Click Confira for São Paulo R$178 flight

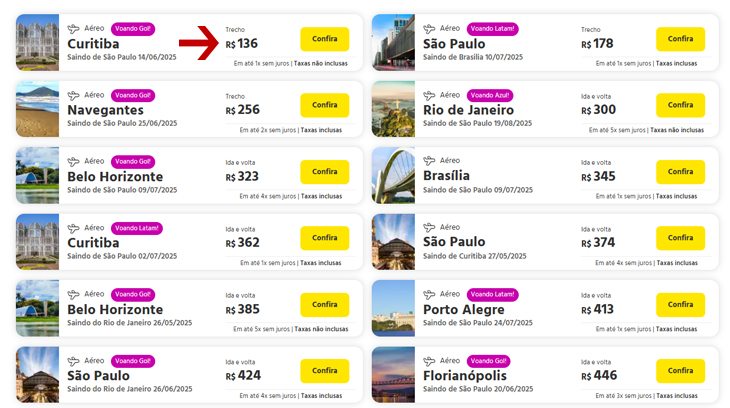click(x=680, y=39)
